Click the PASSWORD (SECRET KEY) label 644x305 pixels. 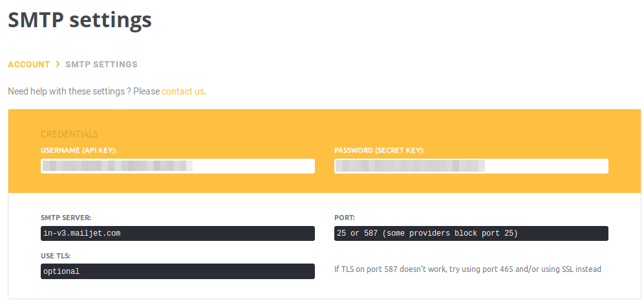pyautogui.click(x=379, y=150)
